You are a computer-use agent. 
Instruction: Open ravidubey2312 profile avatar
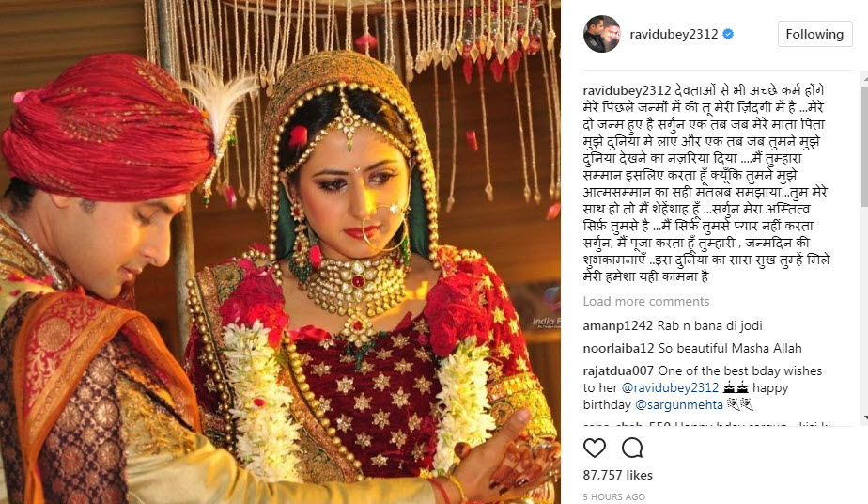[602, 34]
